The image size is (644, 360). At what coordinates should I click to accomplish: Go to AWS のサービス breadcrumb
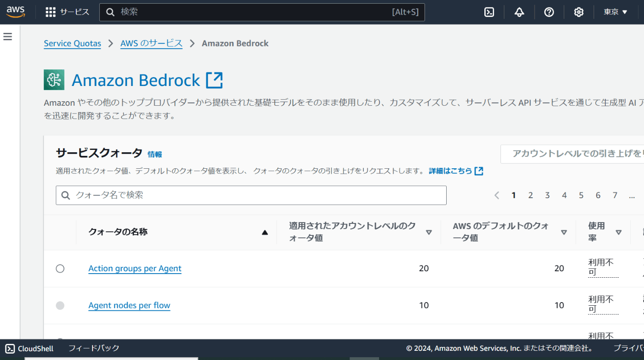pos(151,44)
